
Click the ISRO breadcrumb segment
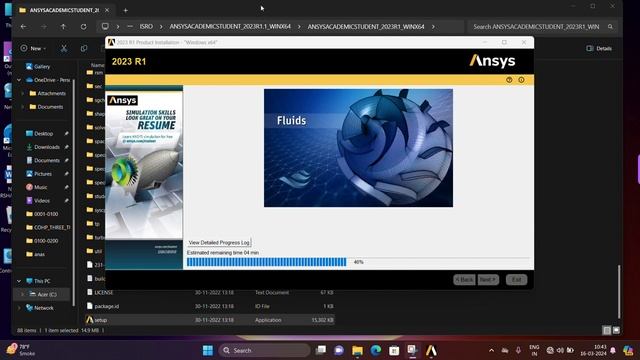coord(146,27)
